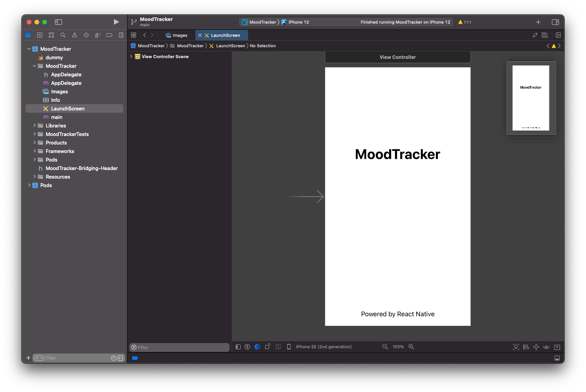
Task: Toggle device bezels on the canvas
Action: [x=289, y=347]
